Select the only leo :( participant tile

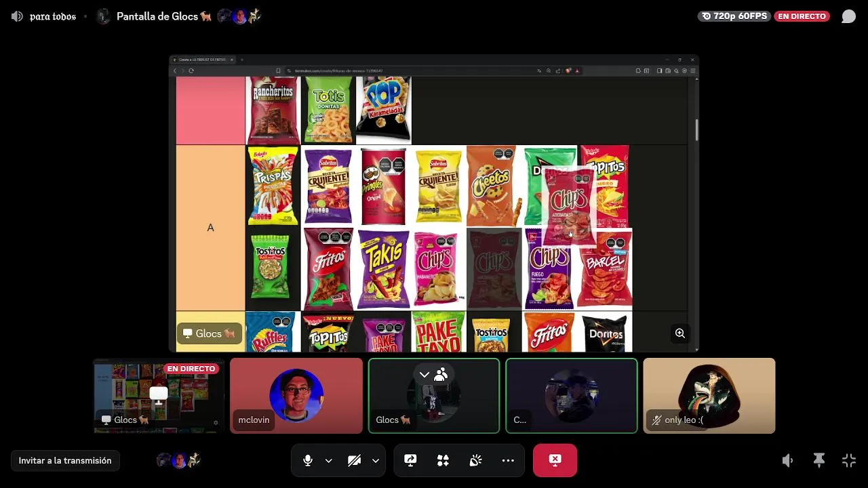point(709,396)
